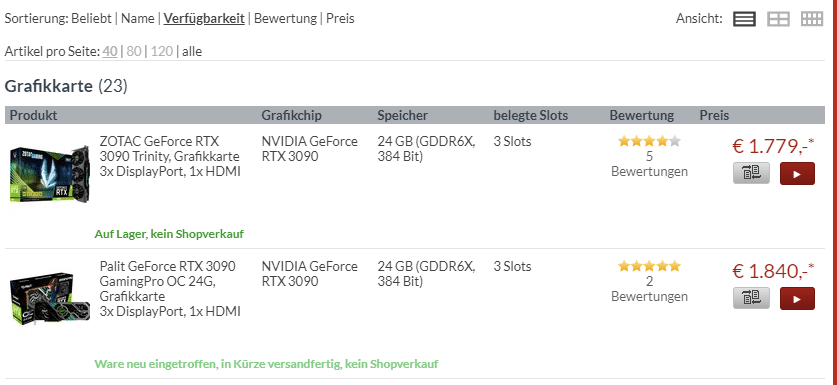This screenshot has width=837, height=385.
Task: Sort products by Preis
Action: (x=340, y=19)
